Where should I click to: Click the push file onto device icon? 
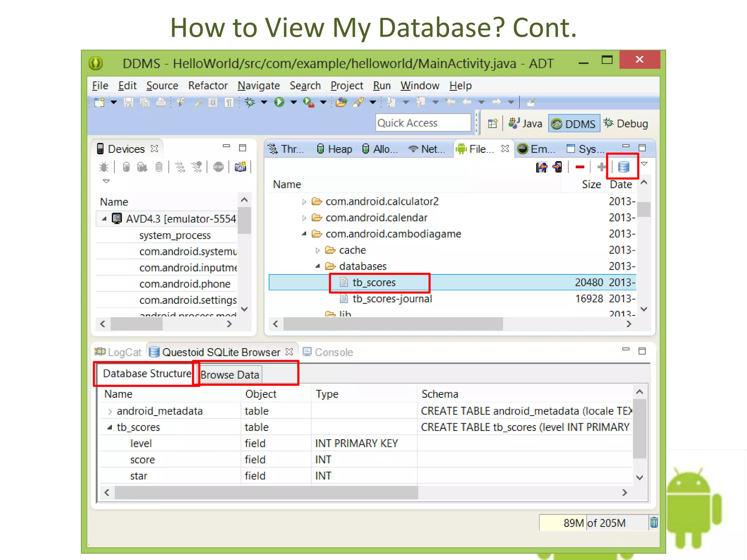[x=557, y=167]
